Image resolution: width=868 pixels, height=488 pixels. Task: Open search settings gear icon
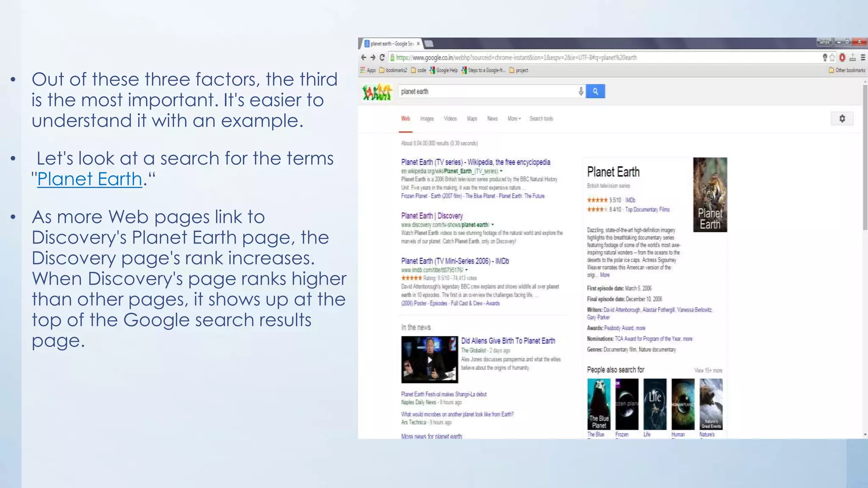[x=842, y=119]
